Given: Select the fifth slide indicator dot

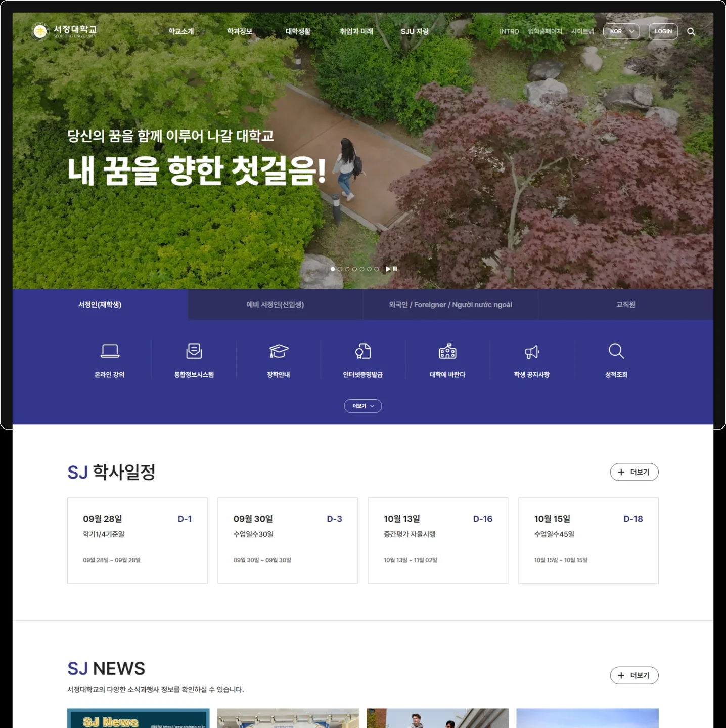Looking at the screenshot, I should click(x=362, y=269).
